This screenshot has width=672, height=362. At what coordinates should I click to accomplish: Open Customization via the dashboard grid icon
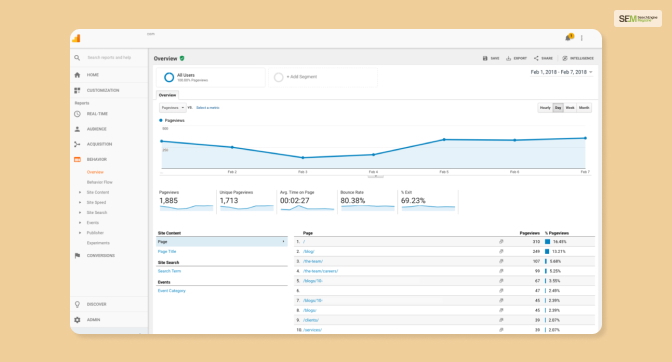tap(77, 90)
